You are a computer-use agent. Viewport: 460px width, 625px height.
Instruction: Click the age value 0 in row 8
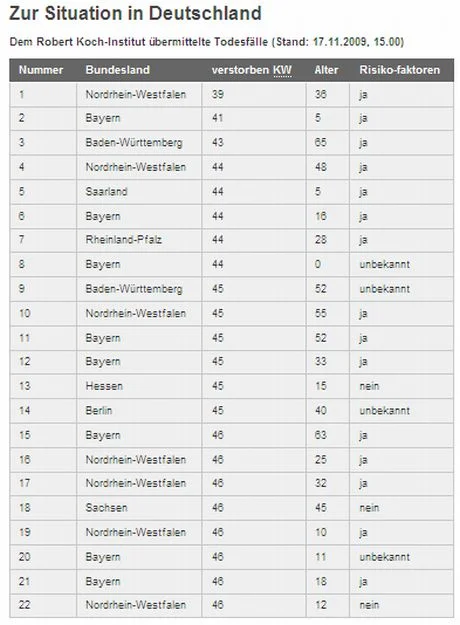pyautogui.click(x=318, y=264)
